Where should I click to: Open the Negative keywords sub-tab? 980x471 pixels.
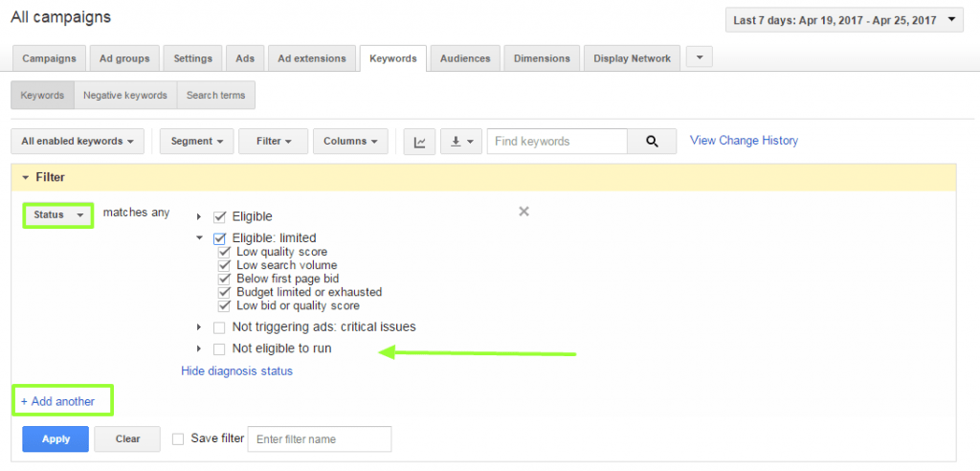[124, 96]
